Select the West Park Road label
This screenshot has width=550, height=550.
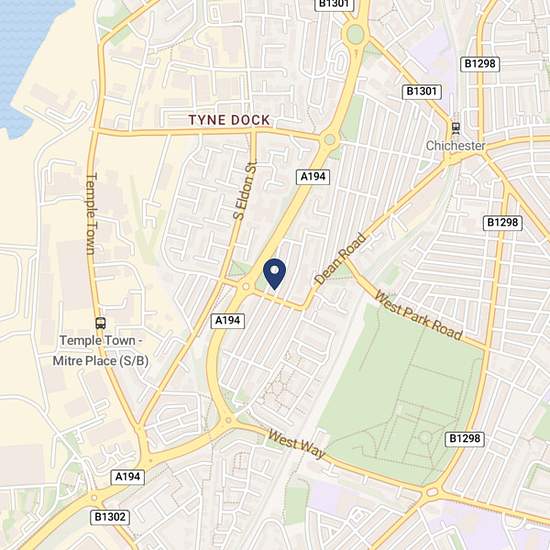tap(418, 316)
